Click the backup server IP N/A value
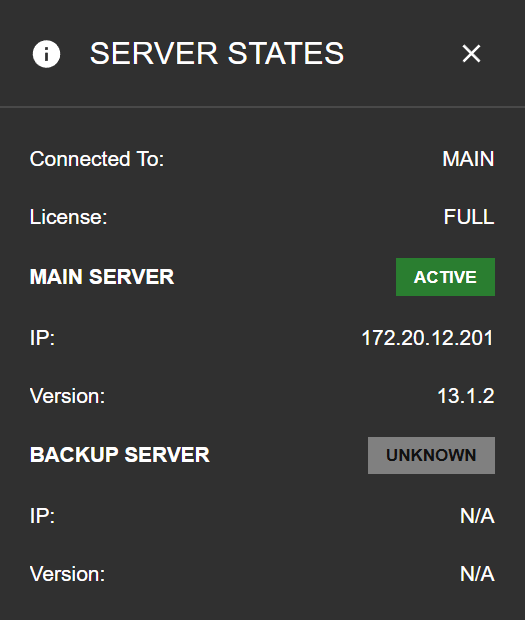Viewport: 525px width, 620px height. pyautogui.click(x=477, y=516)
